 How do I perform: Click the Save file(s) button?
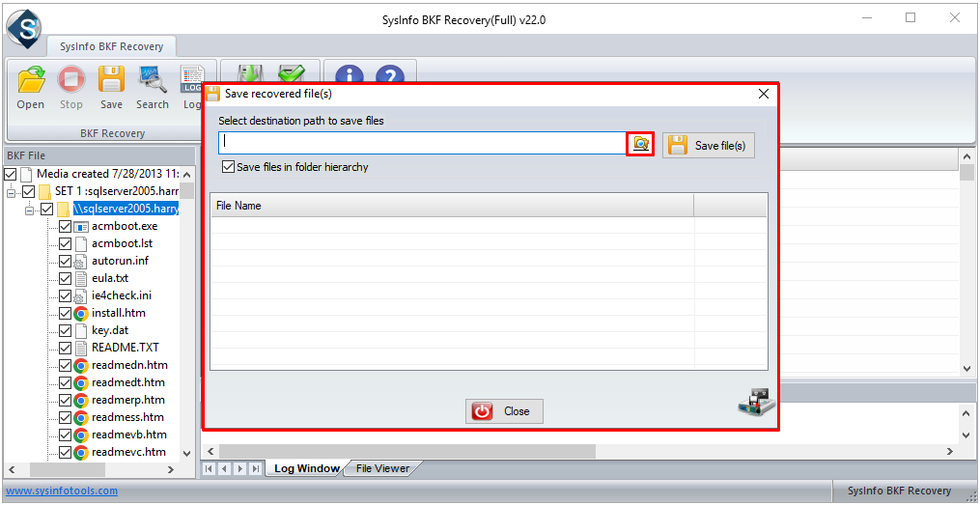coord(709,146)
